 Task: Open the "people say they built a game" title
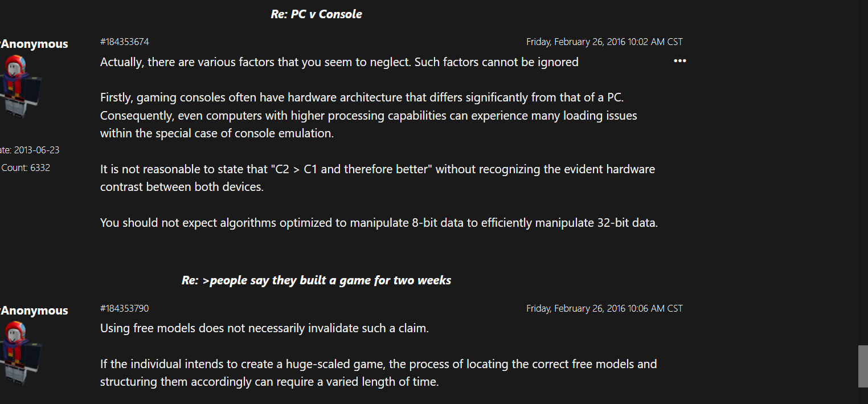(x=316, y=280)
